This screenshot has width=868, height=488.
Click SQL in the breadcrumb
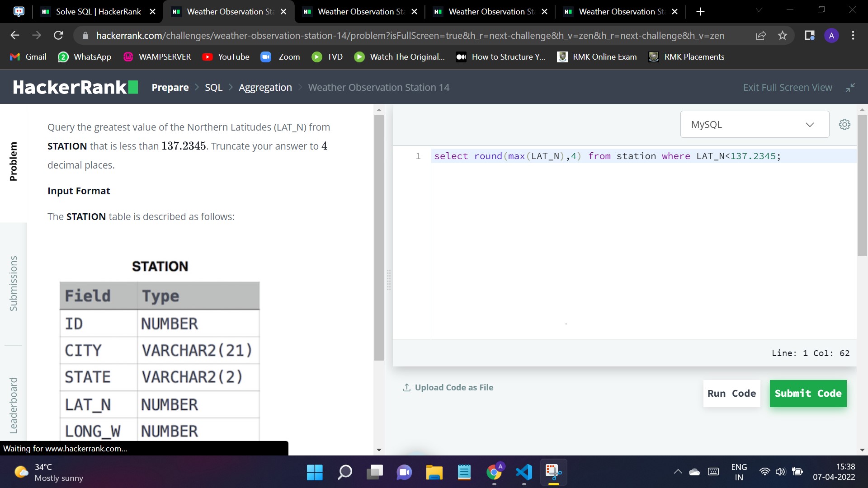pos(213,87)
